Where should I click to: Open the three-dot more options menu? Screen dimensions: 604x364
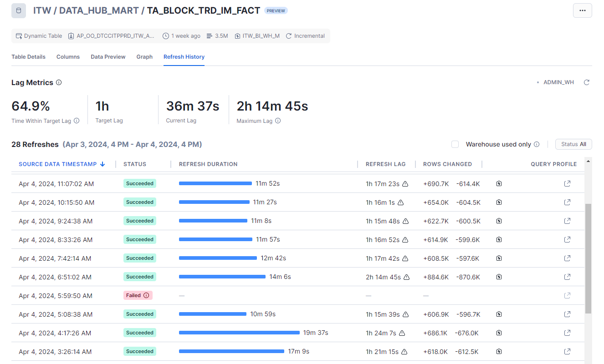coord(582,10)
